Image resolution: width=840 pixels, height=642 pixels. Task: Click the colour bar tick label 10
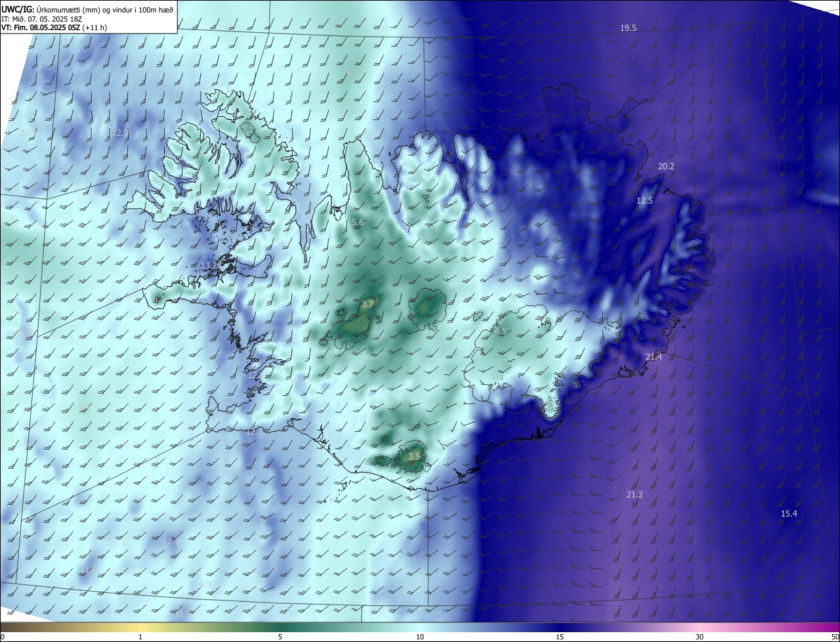pyautogui.click(x=420, y=637)
